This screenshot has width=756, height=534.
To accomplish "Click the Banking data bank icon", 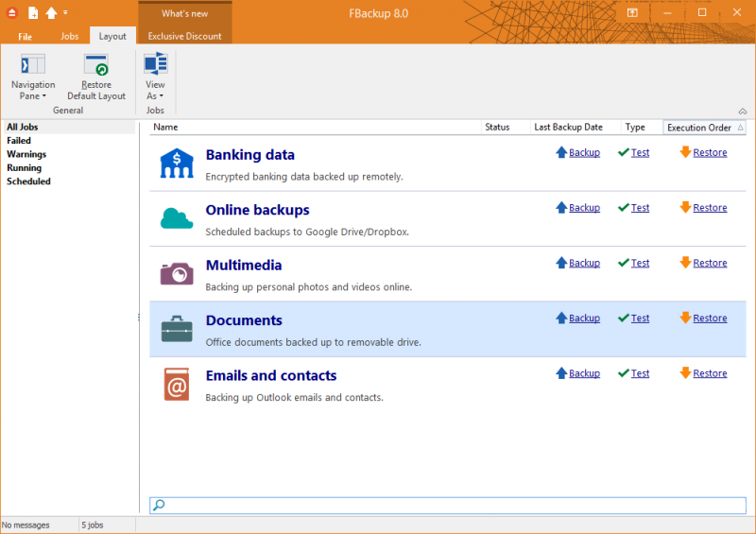I will point(177,164).
